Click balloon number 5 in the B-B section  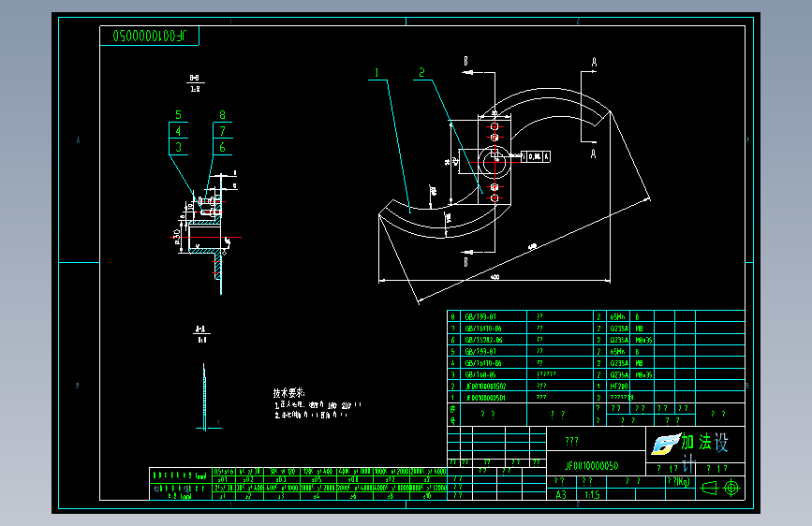(178, 115)
